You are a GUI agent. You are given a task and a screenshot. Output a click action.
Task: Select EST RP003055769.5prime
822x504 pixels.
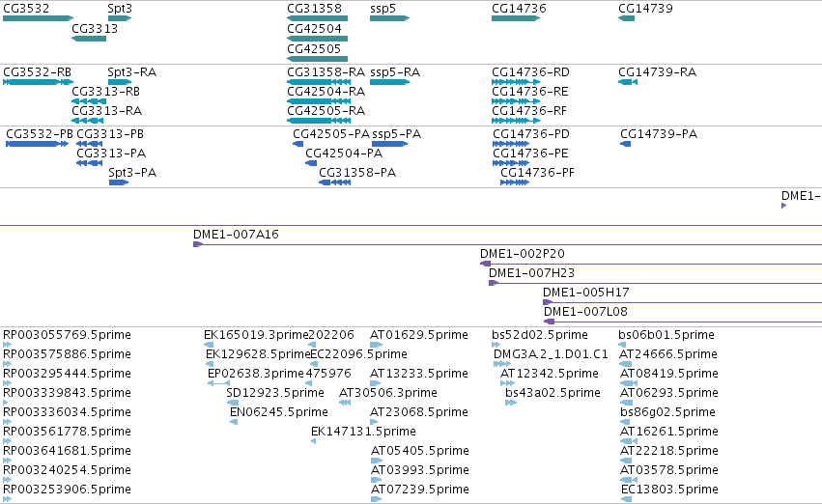click(67, 335)
